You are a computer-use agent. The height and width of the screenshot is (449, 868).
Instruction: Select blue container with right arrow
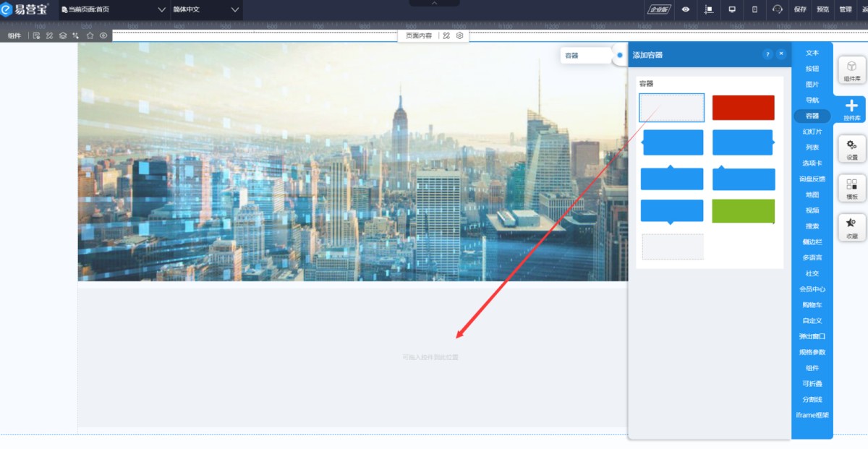click(744, 142)
